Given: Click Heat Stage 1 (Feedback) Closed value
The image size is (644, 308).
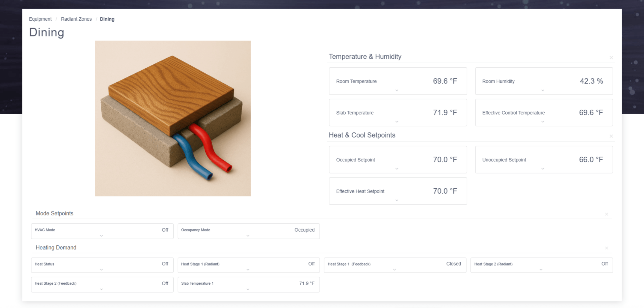Looking at the screenshot, I should [x=453, y=264].
